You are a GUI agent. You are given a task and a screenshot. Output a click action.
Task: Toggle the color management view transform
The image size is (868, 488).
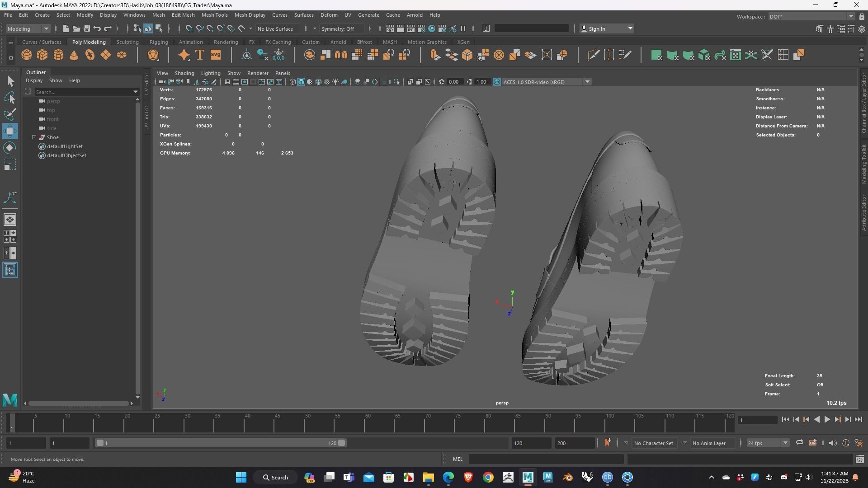tap(496, 82)
